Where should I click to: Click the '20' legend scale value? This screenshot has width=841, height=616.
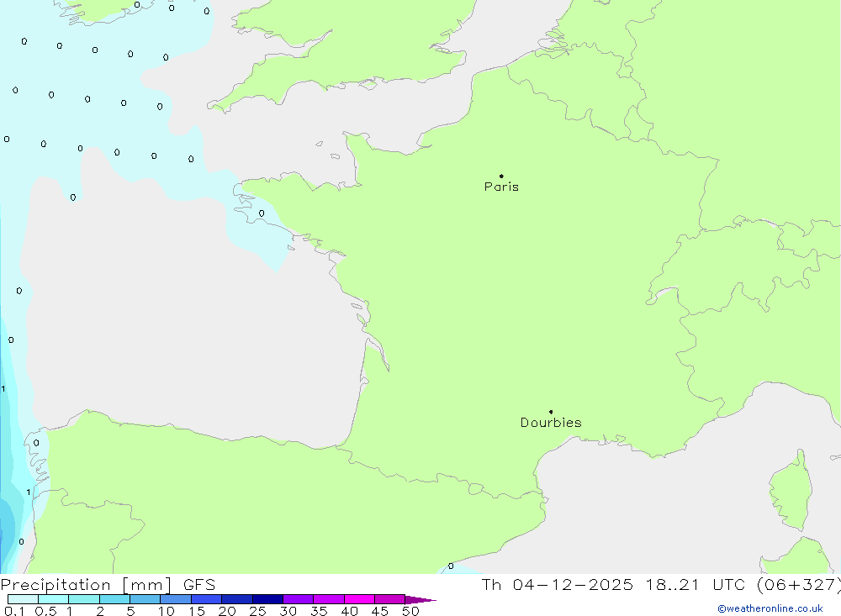[x=227, y=611]
